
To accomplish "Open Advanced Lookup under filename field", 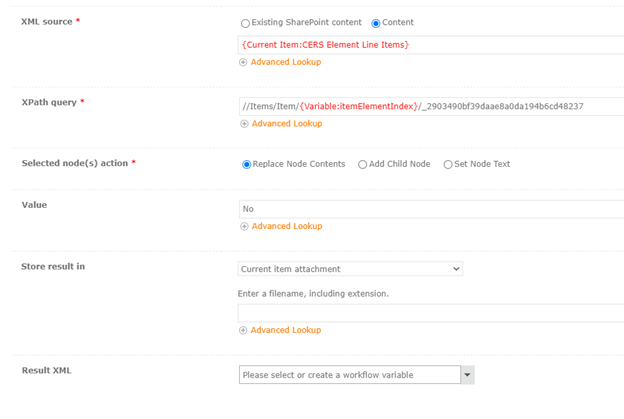I will click(x=286, y=330).
